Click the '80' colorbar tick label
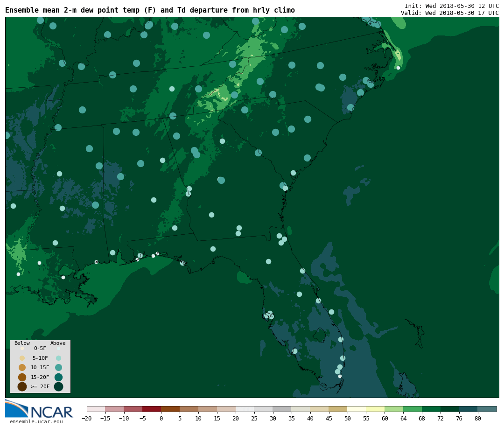 pos(478,418)
